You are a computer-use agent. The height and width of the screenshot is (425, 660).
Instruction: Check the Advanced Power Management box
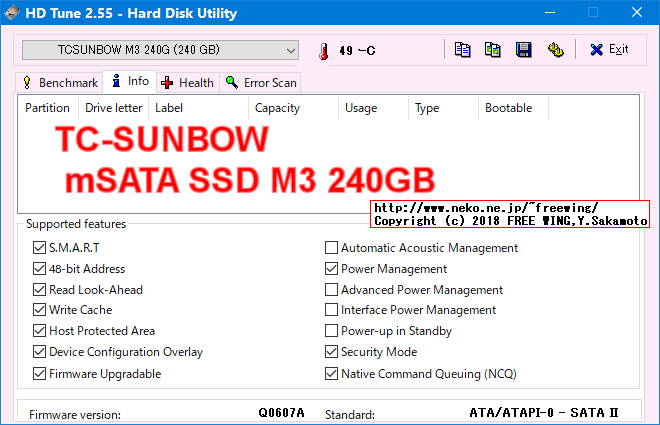(x=332, y=290)
